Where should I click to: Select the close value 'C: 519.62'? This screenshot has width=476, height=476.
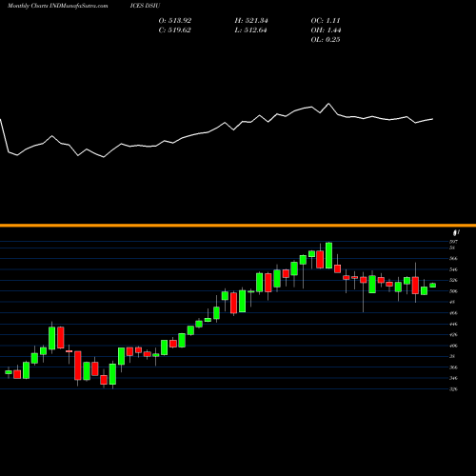click(175, 30)
